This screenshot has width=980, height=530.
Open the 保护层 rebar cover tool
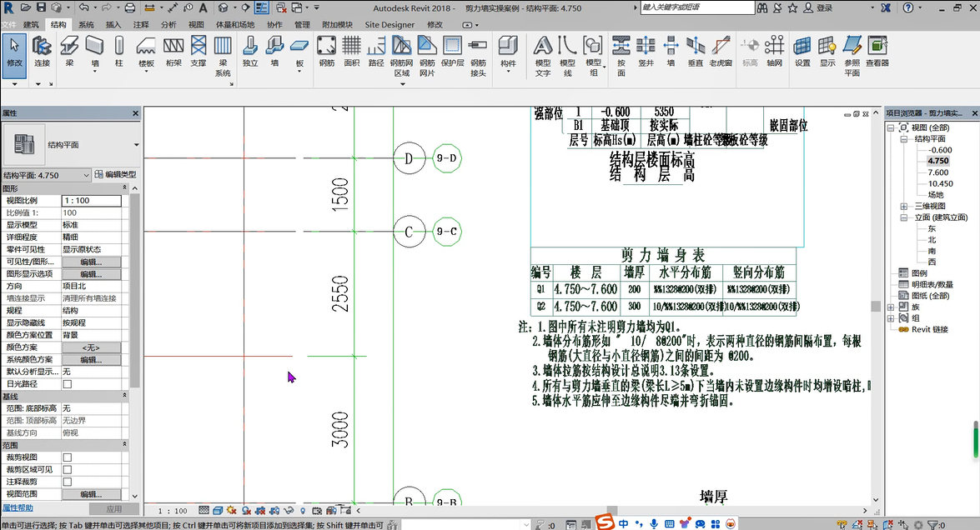(453, 51)
